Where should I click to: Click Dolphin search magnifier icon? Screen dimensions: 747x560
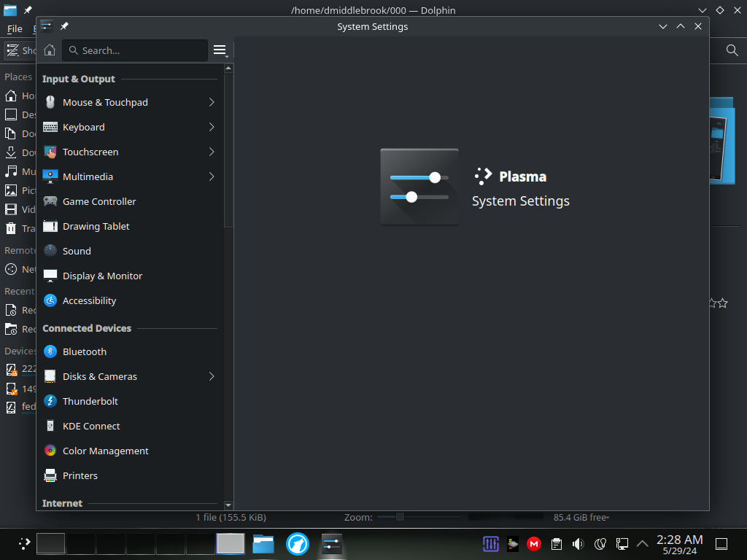tap(732, 50)
